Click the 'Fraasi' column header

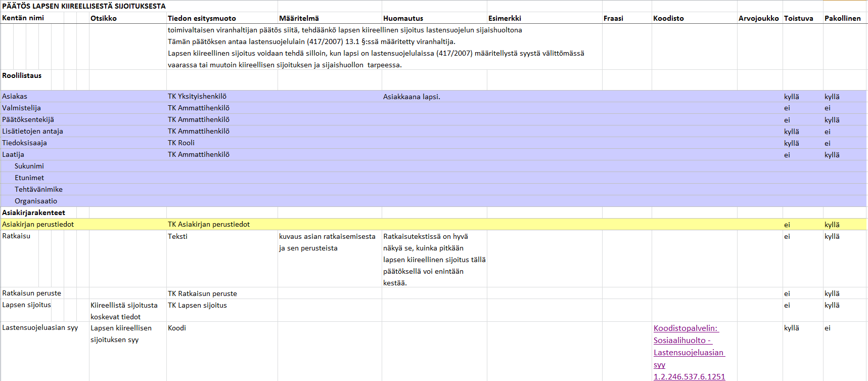point(613,18)
